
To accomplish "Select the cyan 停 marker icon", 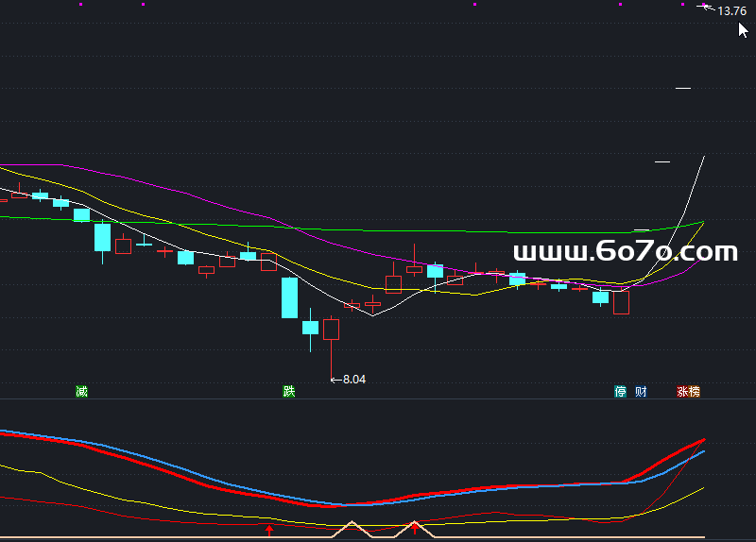I will 621,392.
